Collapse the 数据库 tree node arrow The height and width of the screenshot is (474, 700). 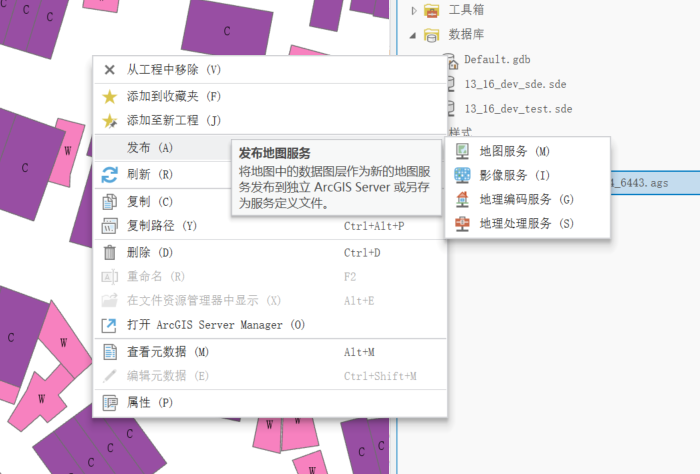(x=413, y=35)
